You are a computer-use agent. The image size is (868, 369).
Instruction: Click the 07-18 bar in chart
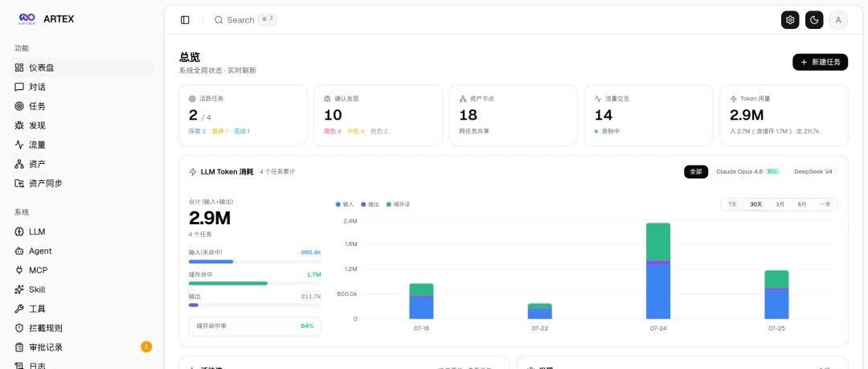tap(421, 301)
